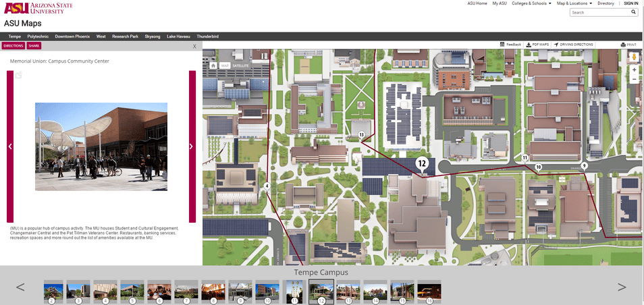Click the PDF Maps download icon
The width and height of the screenshot is (644, 305).
pos(529,45)
